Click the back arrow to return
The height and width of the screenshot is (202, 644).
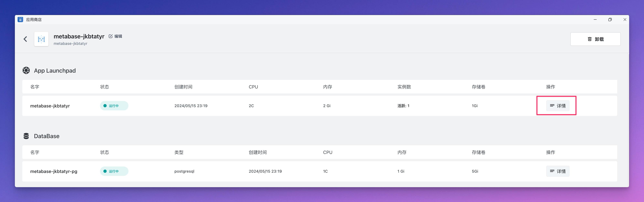[25, 39]
